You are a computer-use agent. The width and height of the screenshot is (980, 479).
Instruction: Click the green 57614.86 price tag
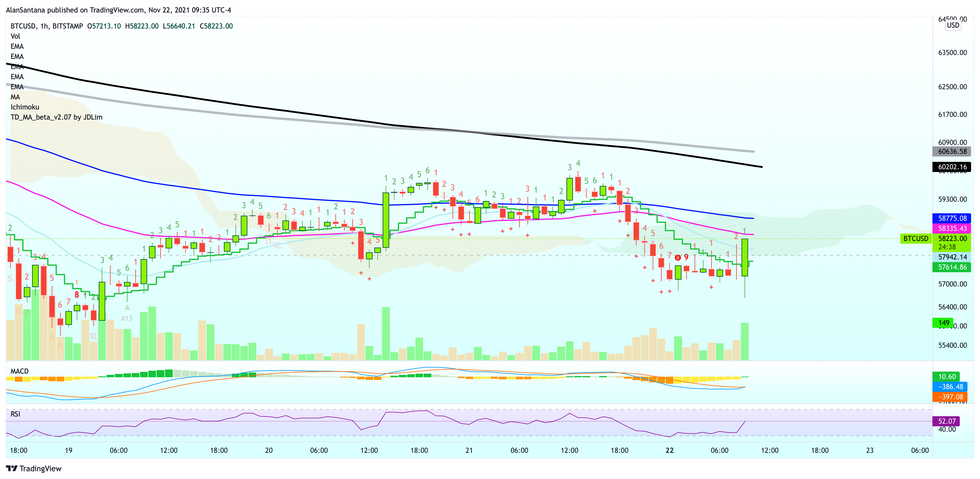(x=952, y=267)
